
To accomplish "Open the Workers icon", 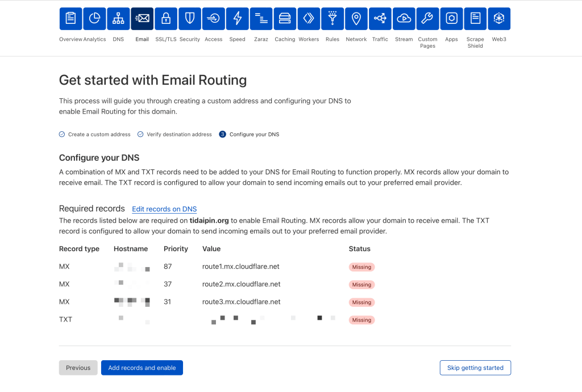I will 309,19.
